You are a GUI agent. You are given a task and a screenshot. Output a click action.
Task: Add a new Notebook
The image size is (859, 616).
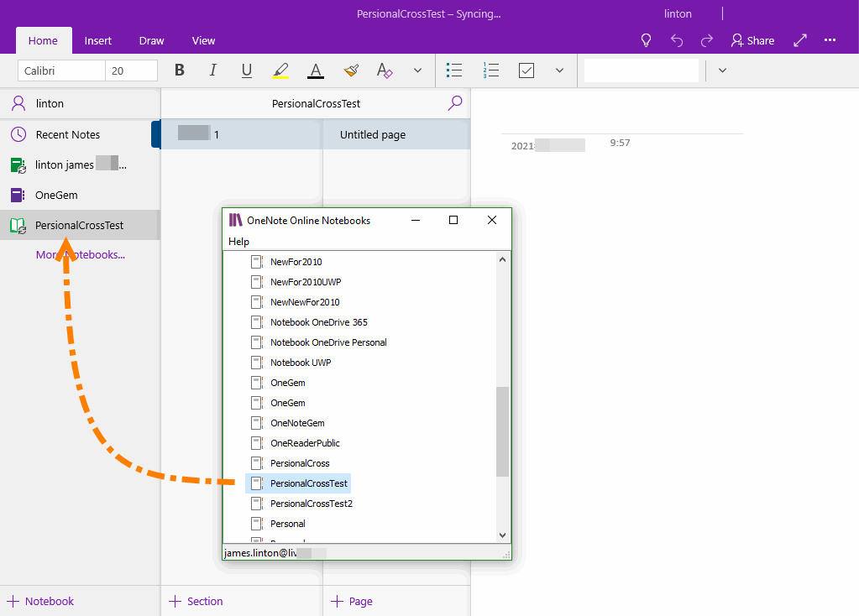tap(40, 601)
